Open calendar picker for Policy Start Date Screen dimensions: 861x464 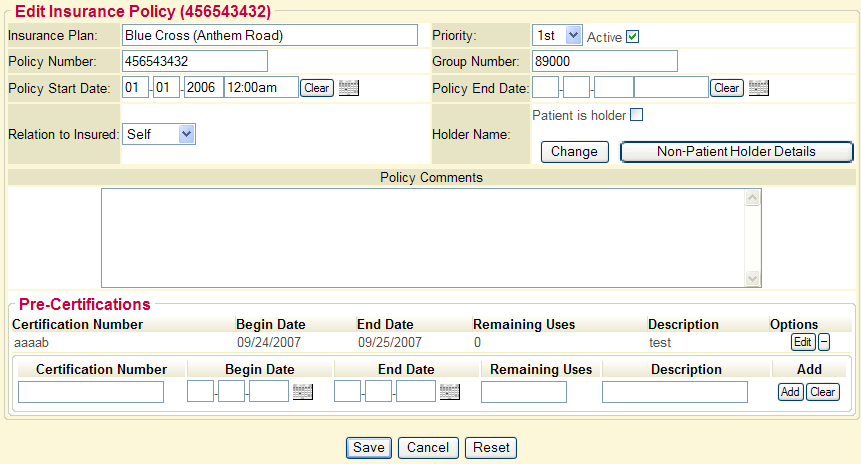(x=348, y=88)
